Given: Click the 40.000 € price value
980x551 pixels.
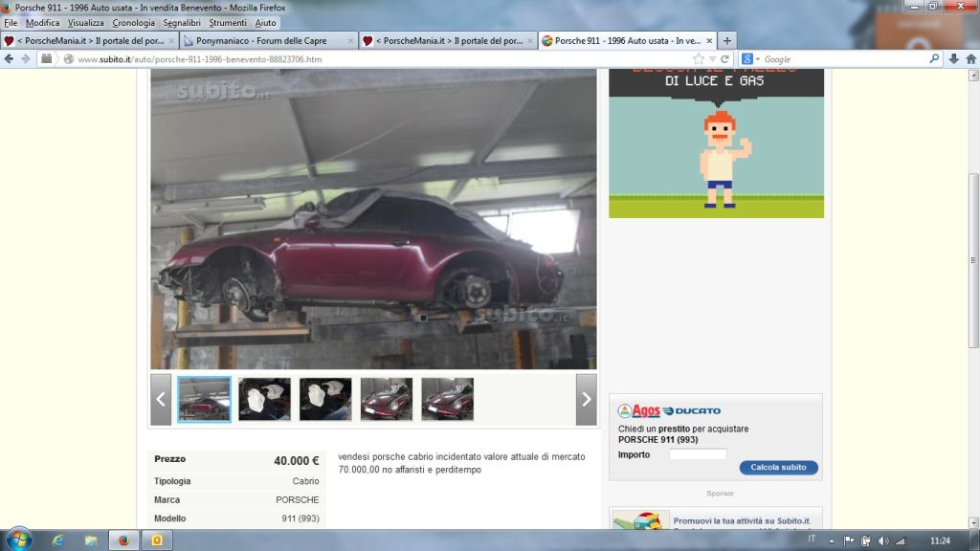Looking at the screenshot, I should (x=297, y=461).
